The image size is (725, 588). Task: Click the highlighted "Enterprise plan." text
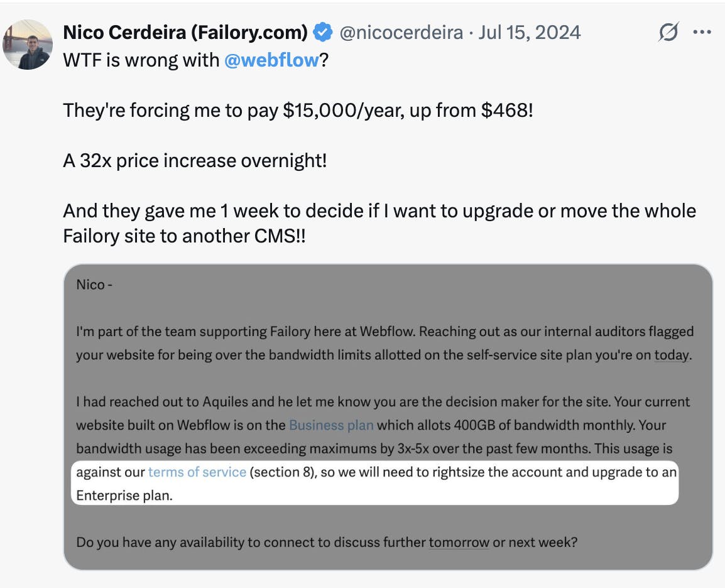click(124, 495)
